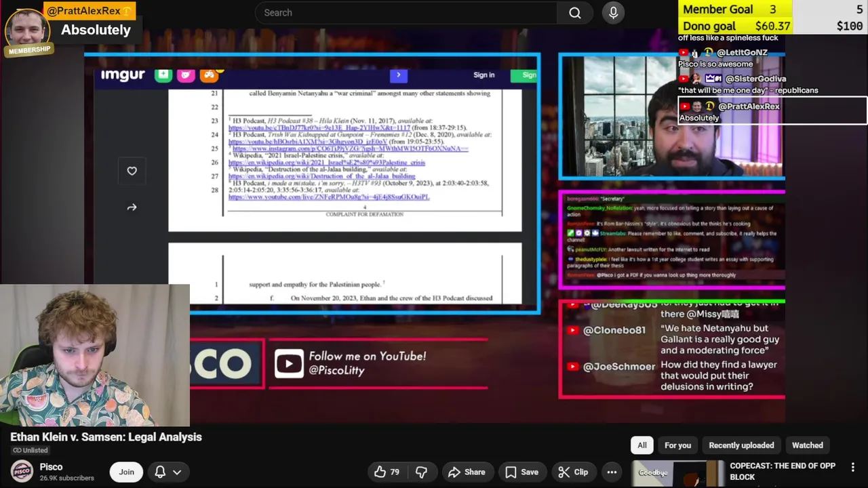Screen dimensions: 868x488
Task: Click the imgur logo in the stream
Action: (123, 75)
